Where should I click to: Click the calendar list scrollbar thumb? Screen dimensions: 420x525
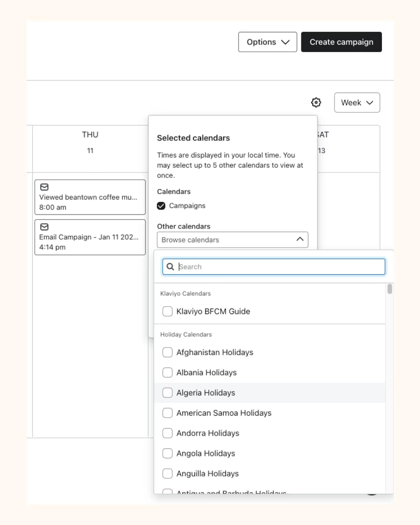pos(390,289)
